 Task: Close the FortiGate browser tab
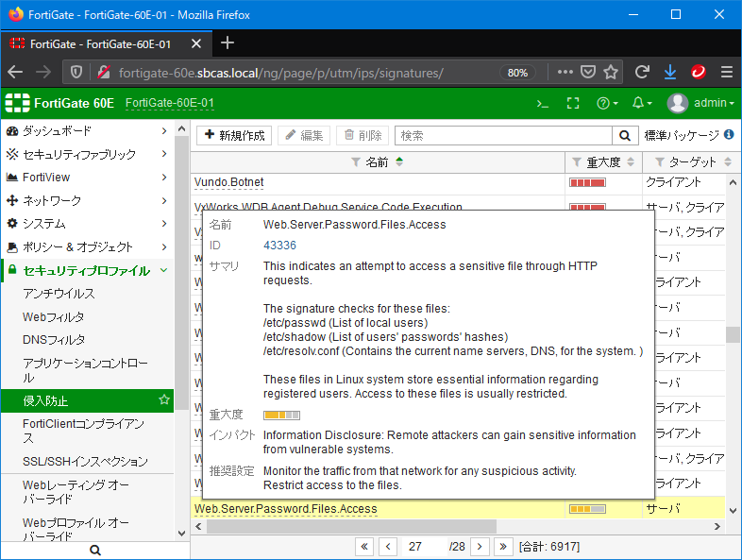tap(196, 44)
